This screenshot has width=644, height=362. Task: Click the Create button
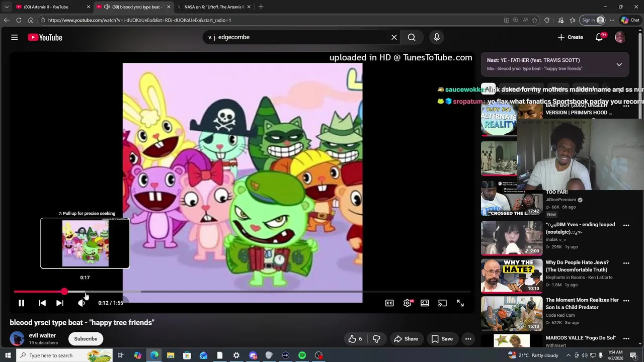tap(570, 37)
